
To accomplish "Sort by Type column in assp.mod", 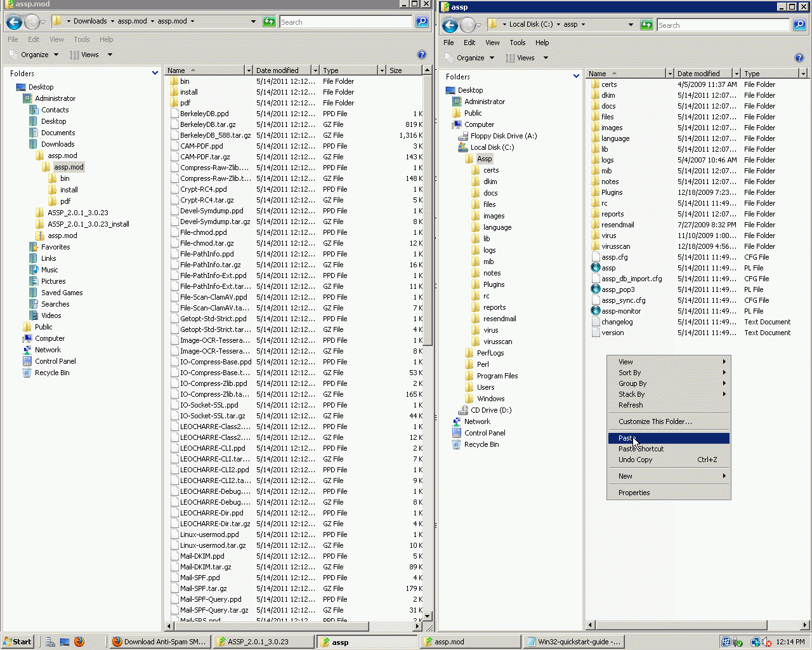I will coord(349,70).
